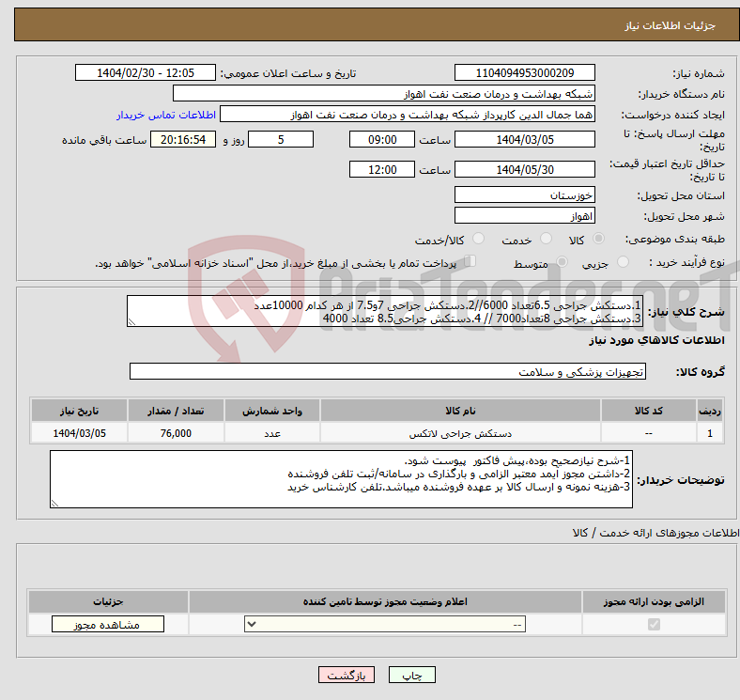Click the چاپ (print) button

tap(413, 676)
